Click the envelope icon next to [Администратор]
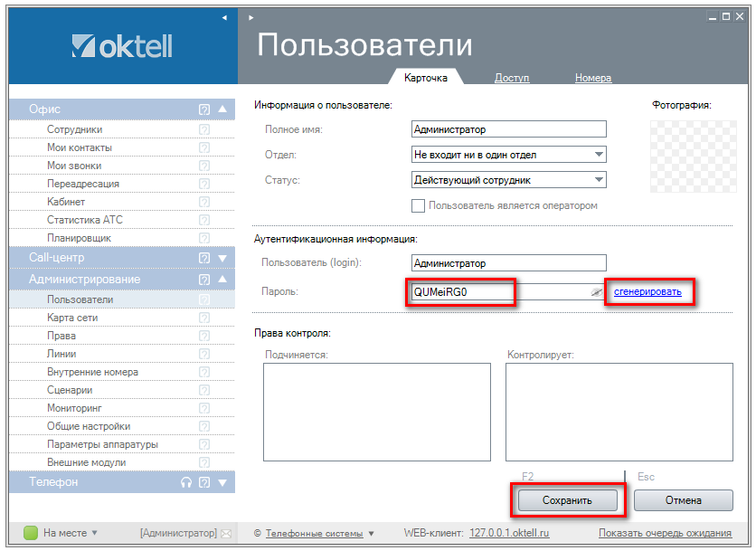 tap(226, 534)
